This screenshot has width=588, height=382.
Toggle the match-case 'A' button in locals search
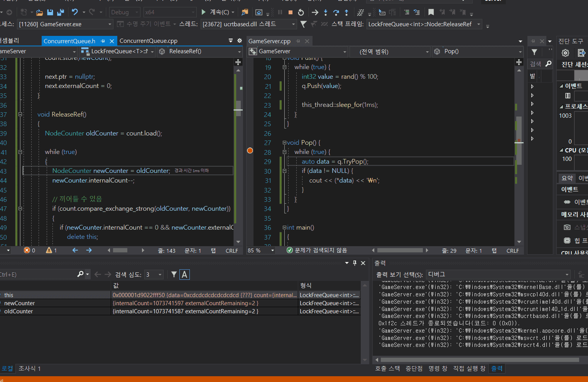point(184,275)
